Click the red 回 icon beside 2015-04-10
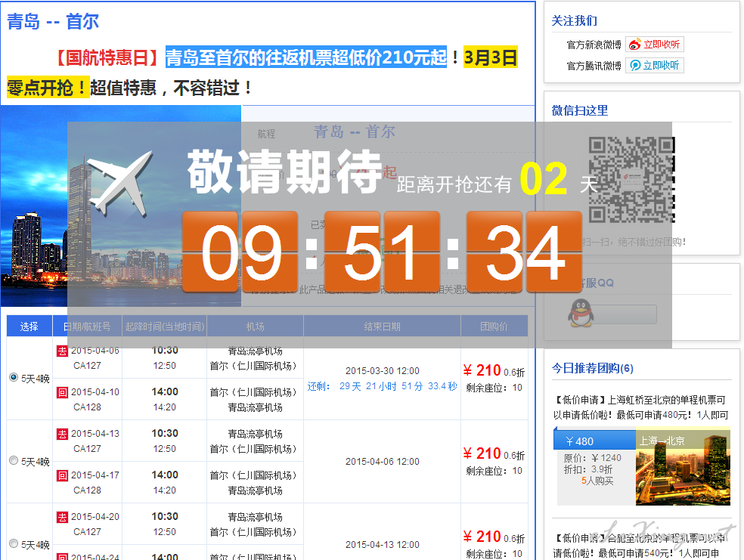 tap(62, 392)
